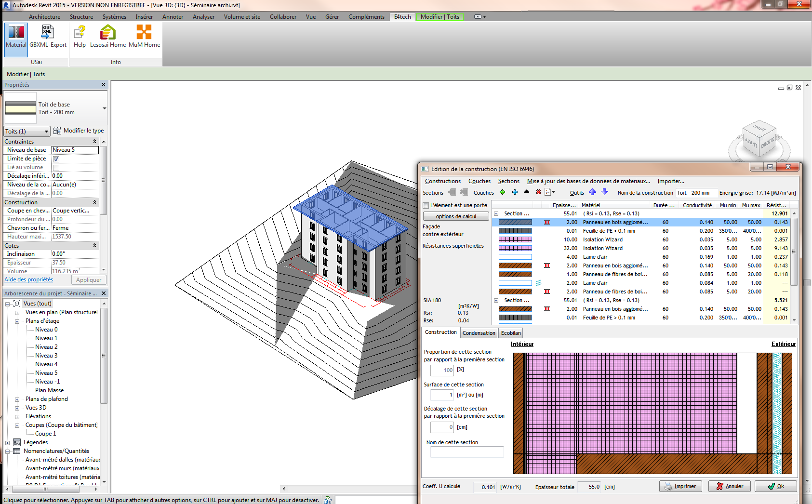The width and height of the screenshot is (812, 504).
Task: Open the 'Toits (1)' filter dropdown
Action: click(27, 132)
